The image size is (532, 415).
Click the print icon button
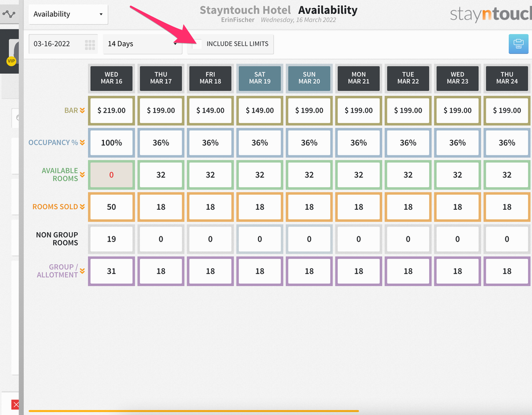click(x=518, y=44)
